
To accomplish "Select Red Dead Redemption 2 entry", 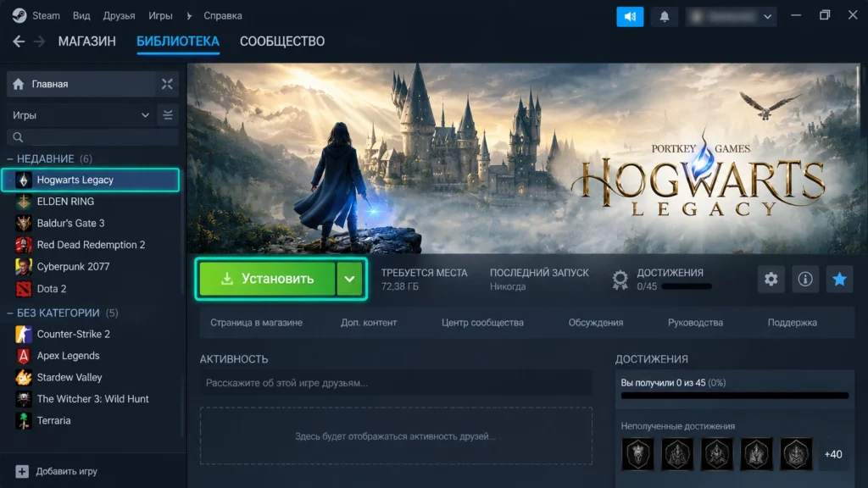I will pos(92,245).
